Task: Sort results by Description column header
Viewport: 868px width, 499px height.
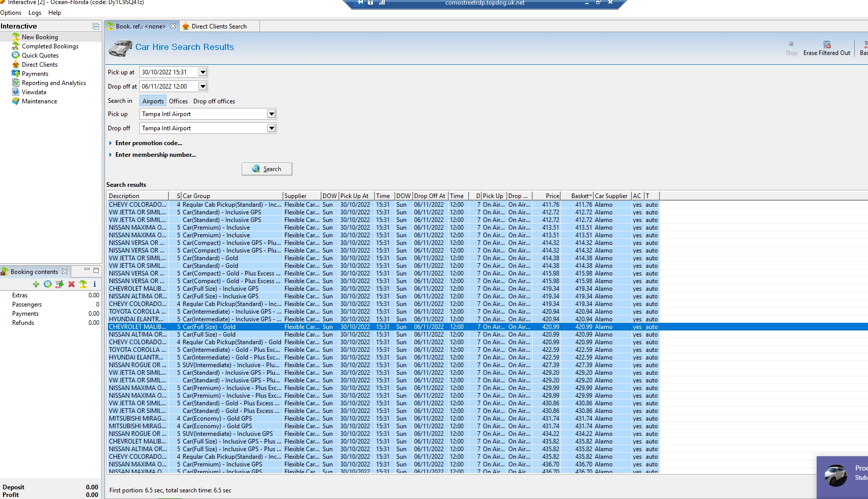Action: (138, 196)
